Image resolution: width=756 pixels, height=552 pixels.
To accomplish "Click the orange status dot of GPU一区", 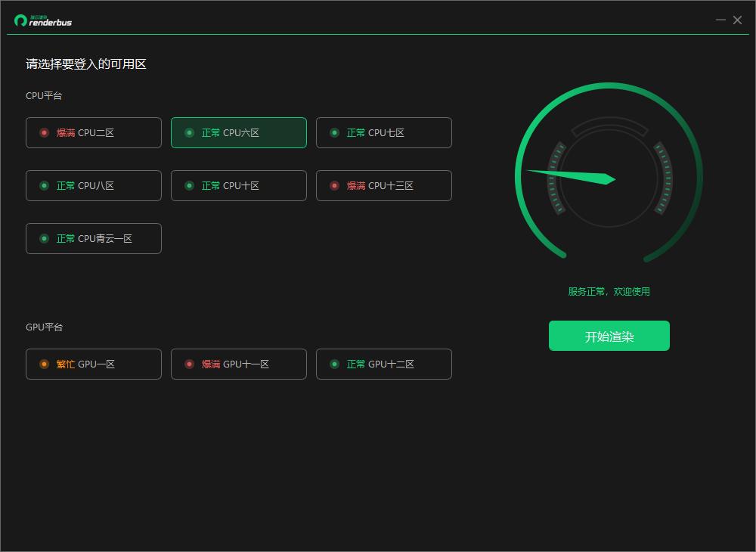I will 45,364.
